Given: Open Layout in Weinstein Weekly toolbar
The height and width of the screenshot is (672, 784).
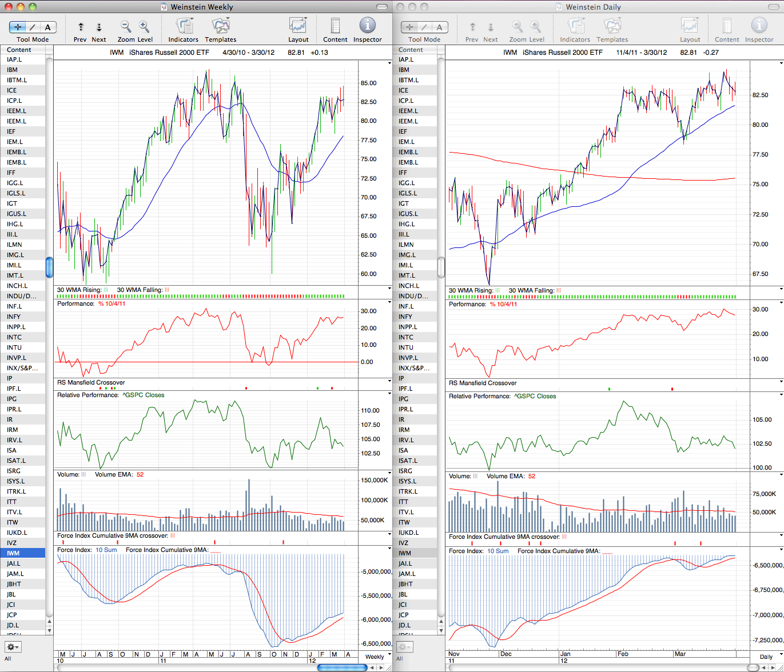Looking at the screenshot, I should (298, 26).
